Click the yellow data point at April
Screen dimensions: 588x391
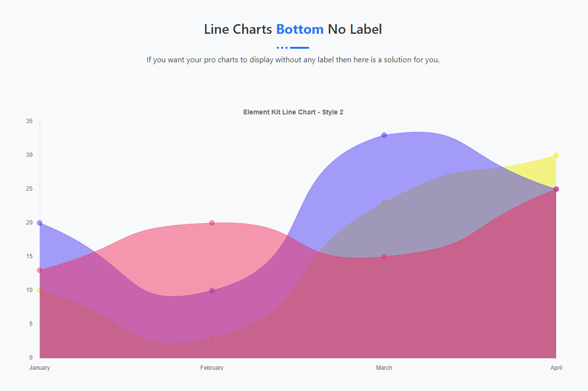tap(556, 155)
